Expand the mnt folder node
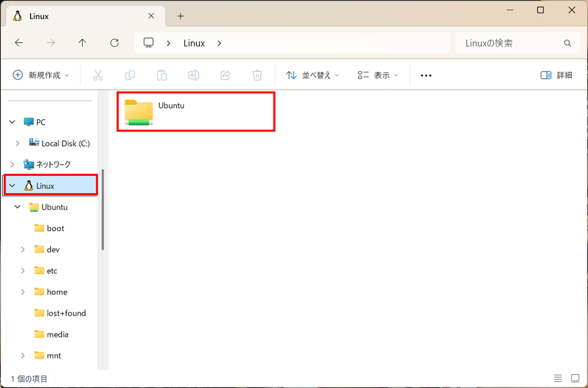 [23, 356]
